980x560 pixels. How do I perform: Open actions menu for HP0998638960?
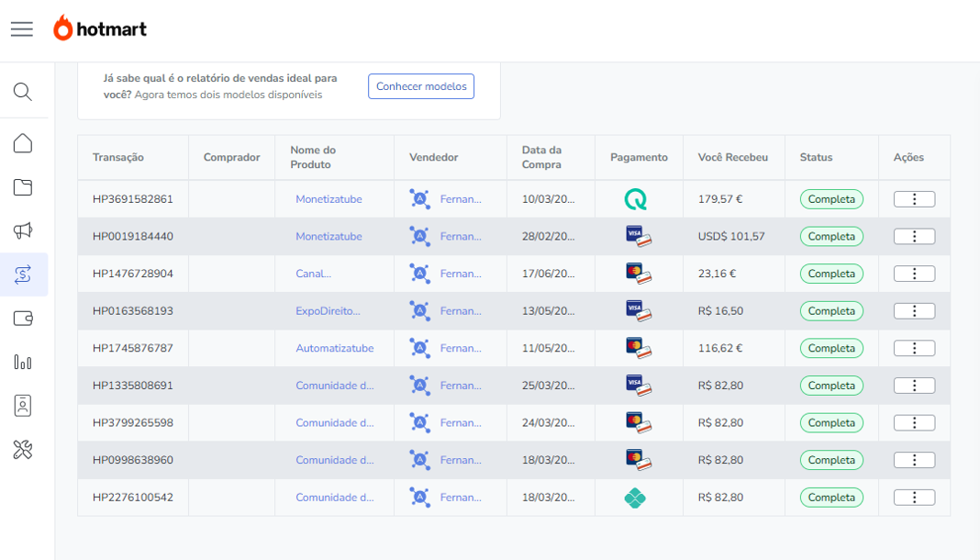click(914, 460)
